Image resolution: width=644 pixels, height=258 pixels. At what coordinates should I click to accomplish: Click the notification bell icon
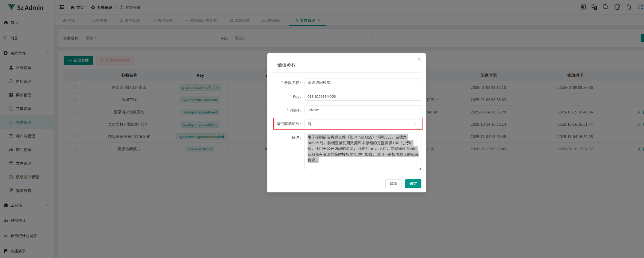(629, 7)
